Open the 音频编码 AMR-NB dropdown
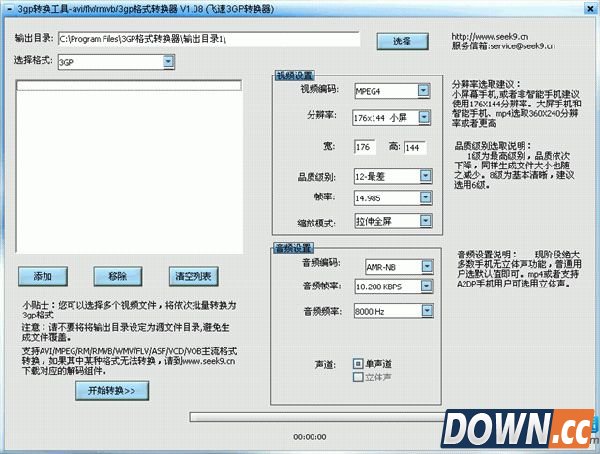 coord(427,266)
